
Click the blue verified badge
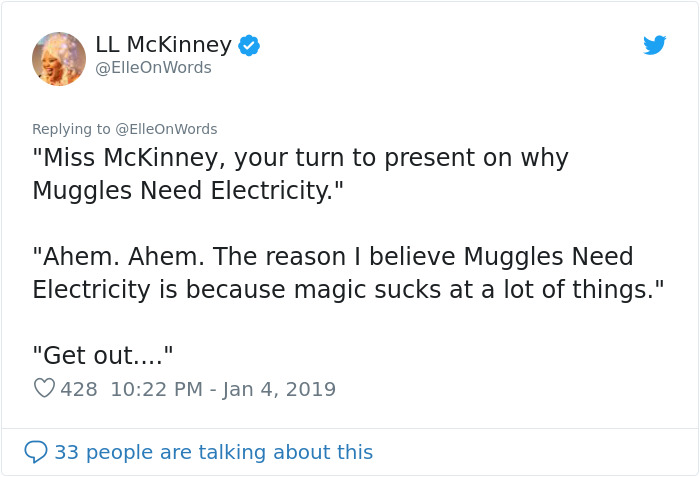coord(249,45)
